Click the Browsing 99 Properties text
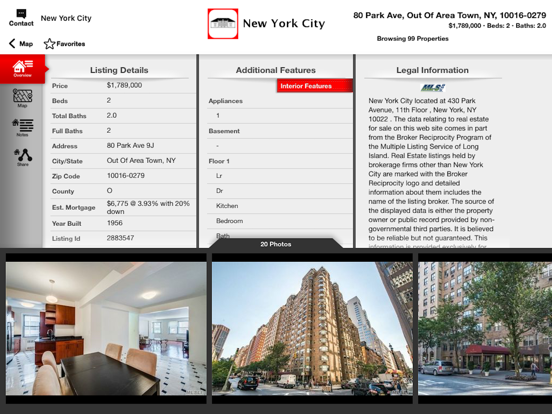 click(413, 39)
